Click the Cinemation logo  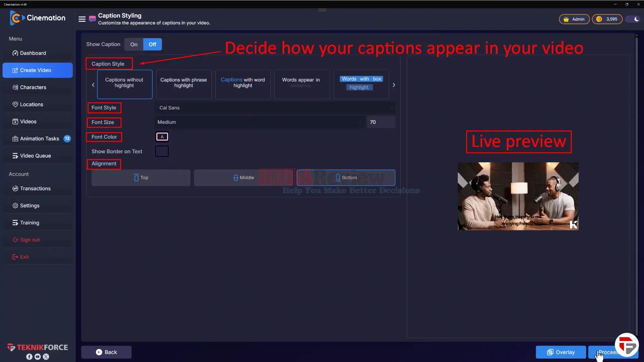point(38,18)
